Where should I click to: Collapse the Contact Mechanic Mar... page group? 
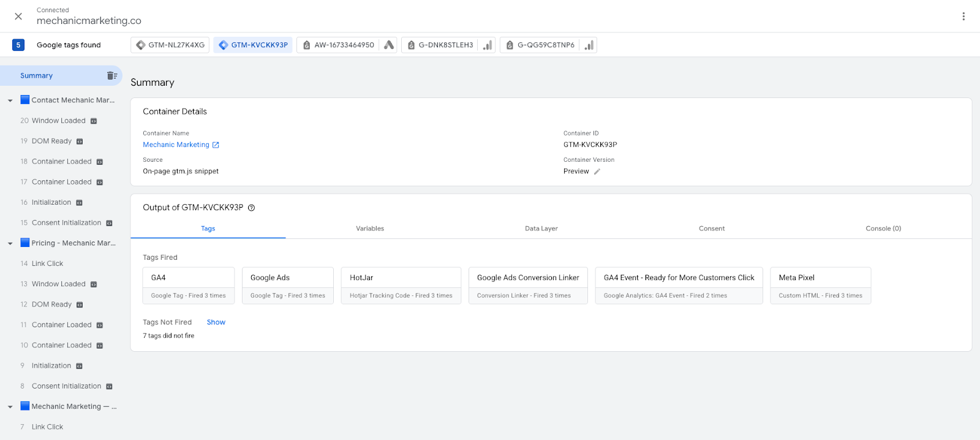pyautogui.click(x=10, y=101)
